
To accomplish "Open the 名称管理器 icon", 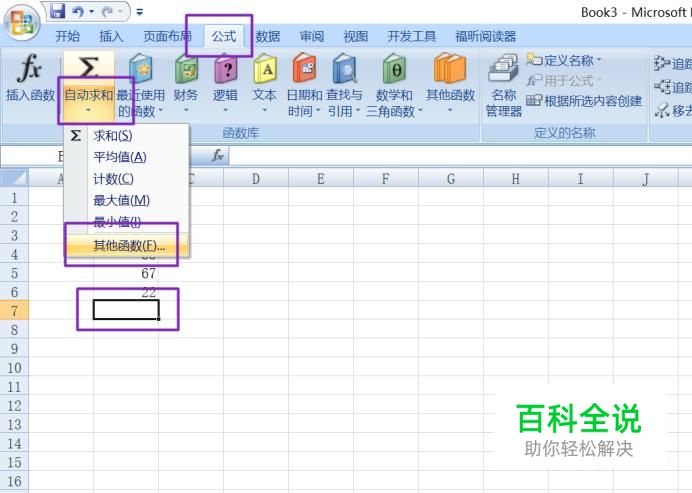I will [504, 68].
